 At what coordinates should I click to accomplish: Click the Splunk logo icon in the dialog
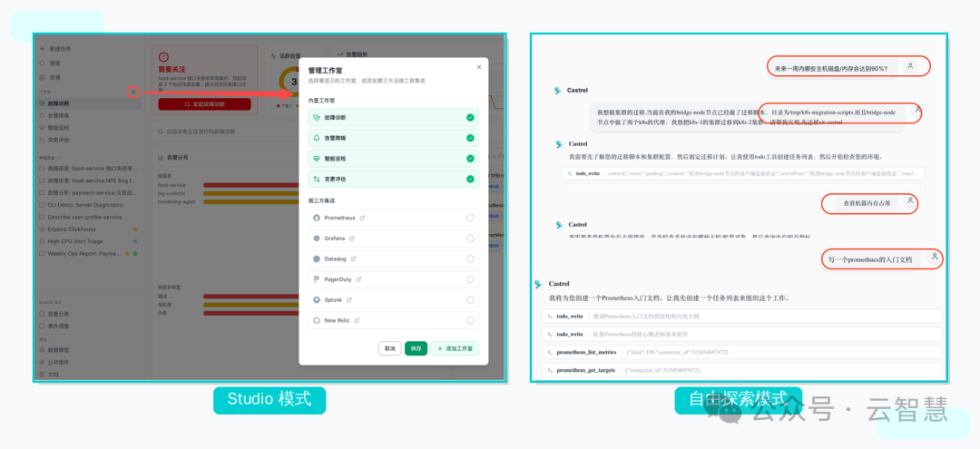pos(317,299)
